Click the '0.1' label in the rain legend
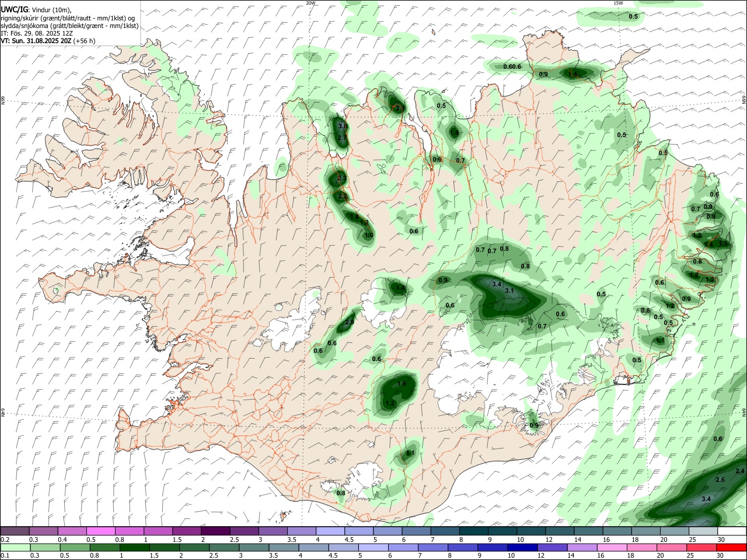 [x=5, y=555]
